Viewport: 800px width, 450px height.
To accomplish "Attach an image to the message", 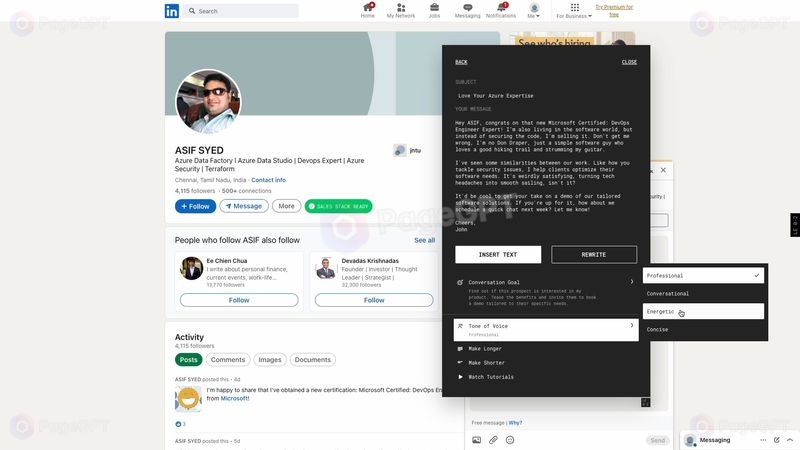I will pos(477,440).
